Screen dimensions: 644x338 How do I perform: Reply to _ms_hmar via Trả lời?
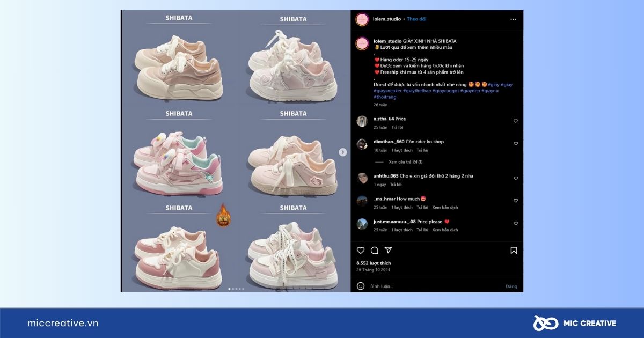point(423,207)
